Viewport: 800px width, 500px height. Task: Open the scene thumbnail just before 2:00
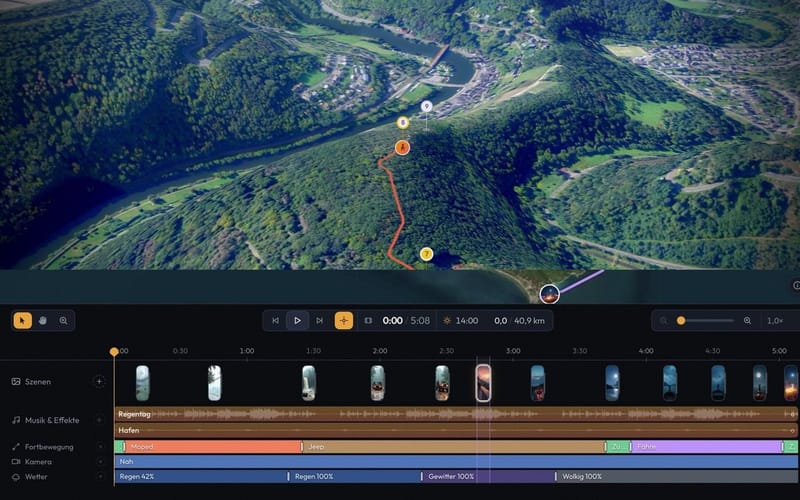tap(378, 383)
